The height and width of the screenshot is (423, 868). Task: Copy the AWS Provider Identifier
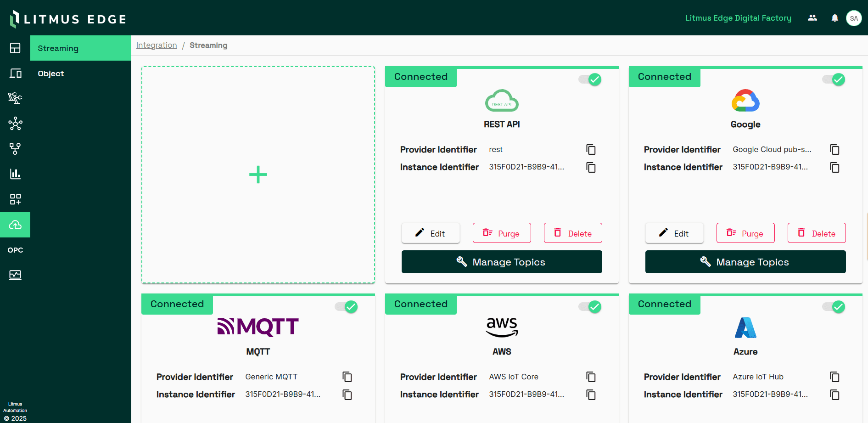pyautogui.click(x=591, y=377)
